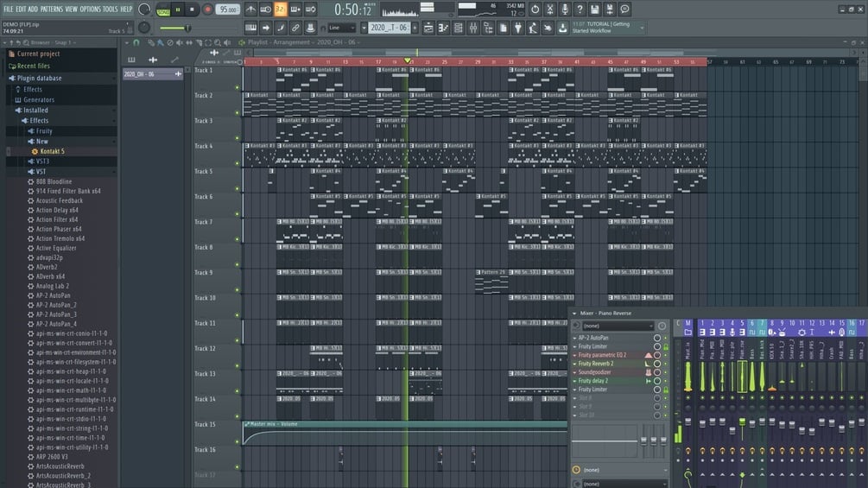Enable typing keyboard to piano icon
This screenshot has width=868, height=488.
coord(250,28)
